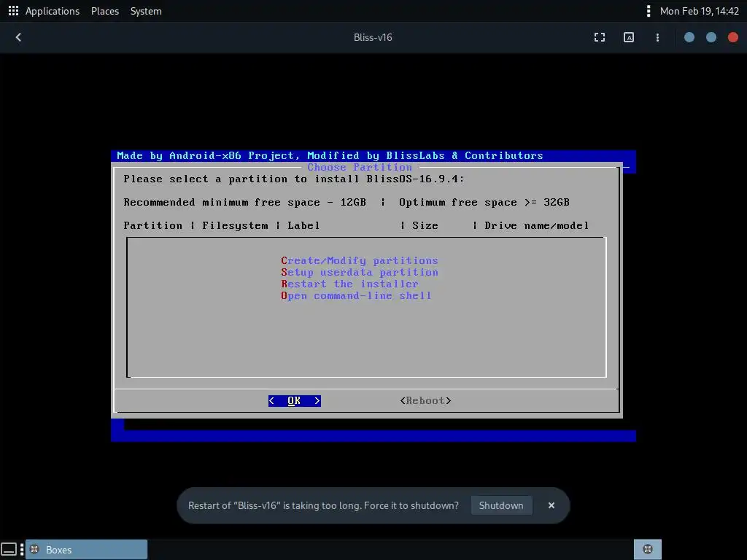Confirm with the OK button
This screenshot has width=747, height=560.
[x=295, y=401]
